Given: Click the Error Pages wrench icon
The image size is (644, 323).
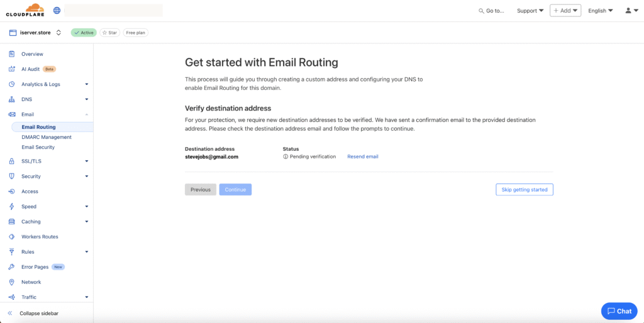Looking at the screenshot, I should click(x=12, y=267).
